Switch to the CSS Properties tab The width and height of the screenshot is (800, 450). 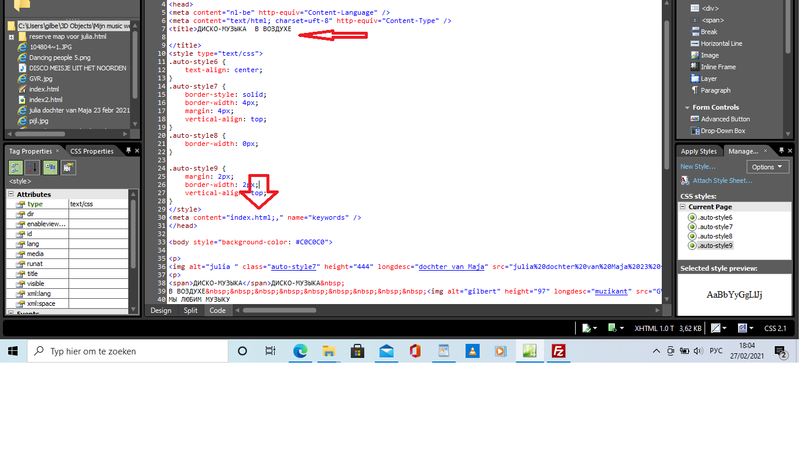point(90,151)
